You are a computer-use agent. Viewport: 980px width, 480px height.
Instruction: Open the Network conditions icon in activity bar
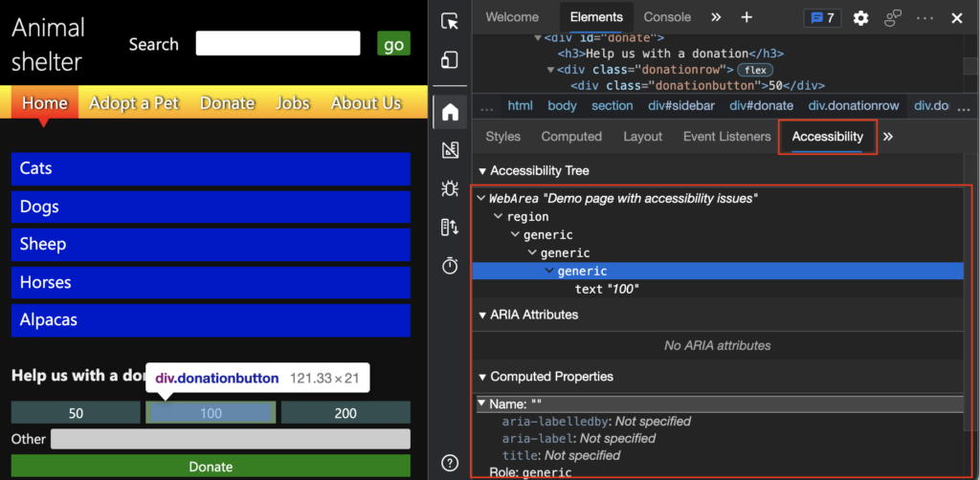click(x=450, y=228)
